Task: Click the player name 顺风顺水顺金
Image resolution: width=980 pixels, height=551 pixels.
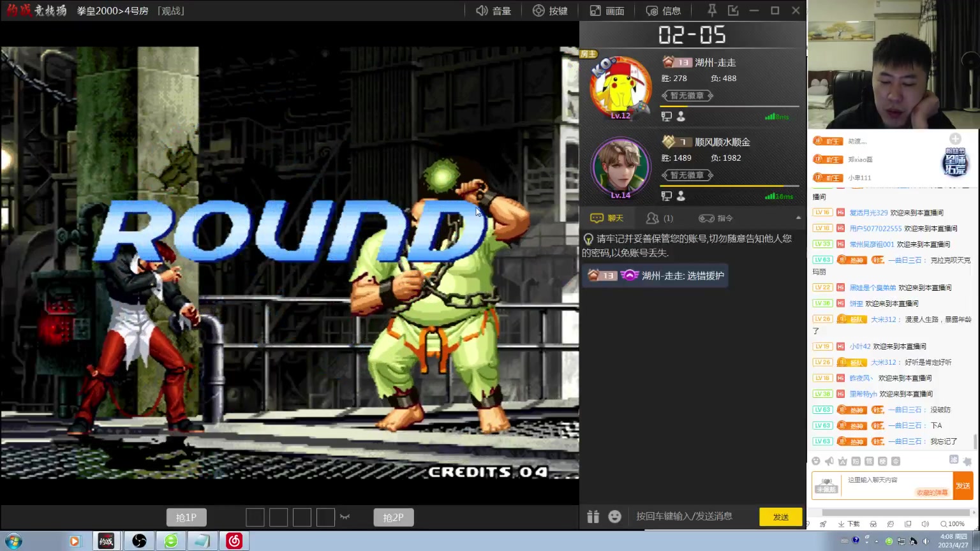Action: coord(722,142)
